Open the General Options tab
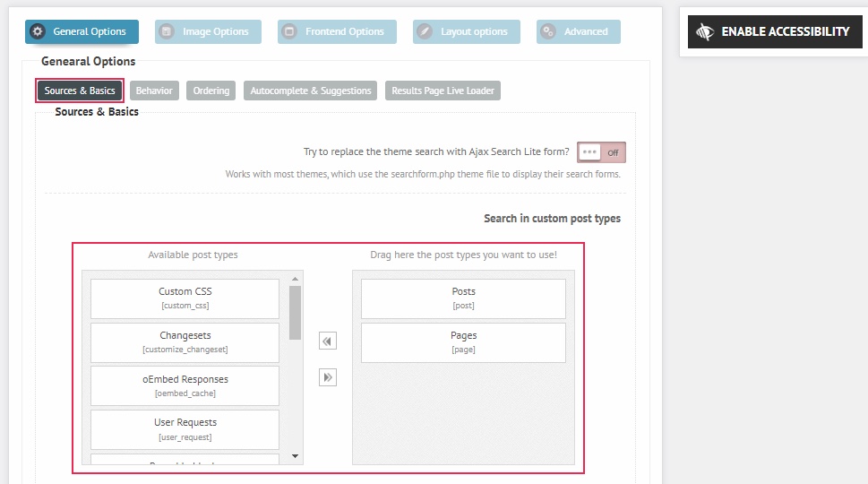Image resolution: width=868 pixels, height=484 pixels. click(x=82, y=31)
